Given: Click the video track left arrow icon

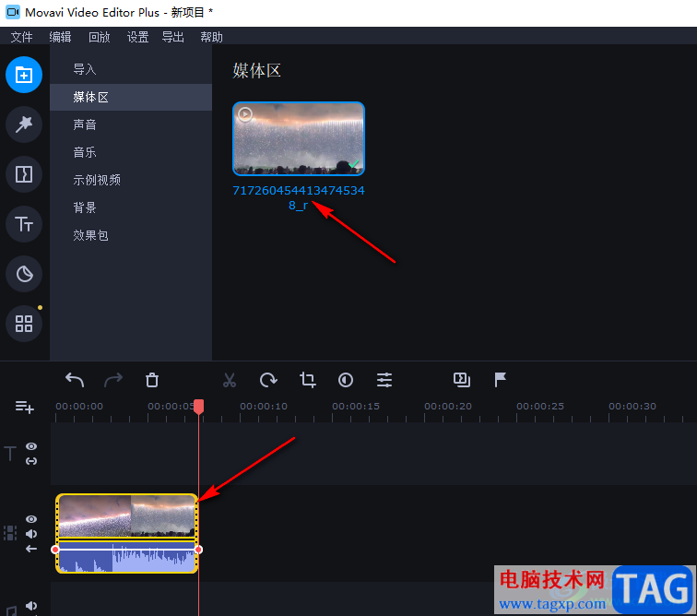Looking at the screenshot, I should (31, 550).
